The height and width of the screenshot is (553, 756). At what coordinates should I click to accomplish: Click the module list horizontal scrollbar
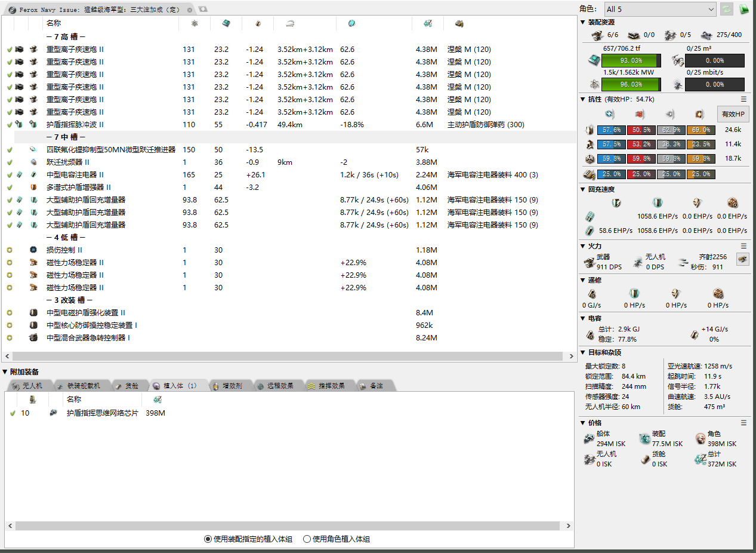(286, 357)
